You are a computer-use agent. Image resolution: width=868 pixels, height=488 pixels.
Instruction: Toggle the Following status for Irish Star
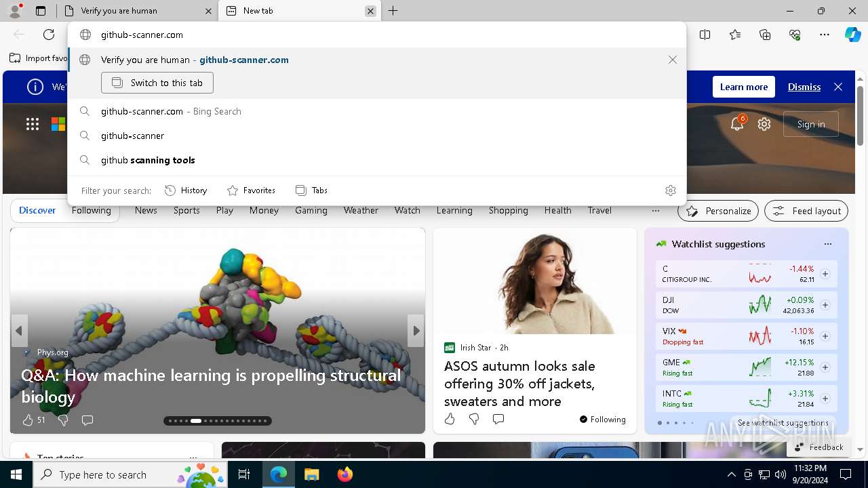pyautogui.click(x=602, y=420)
